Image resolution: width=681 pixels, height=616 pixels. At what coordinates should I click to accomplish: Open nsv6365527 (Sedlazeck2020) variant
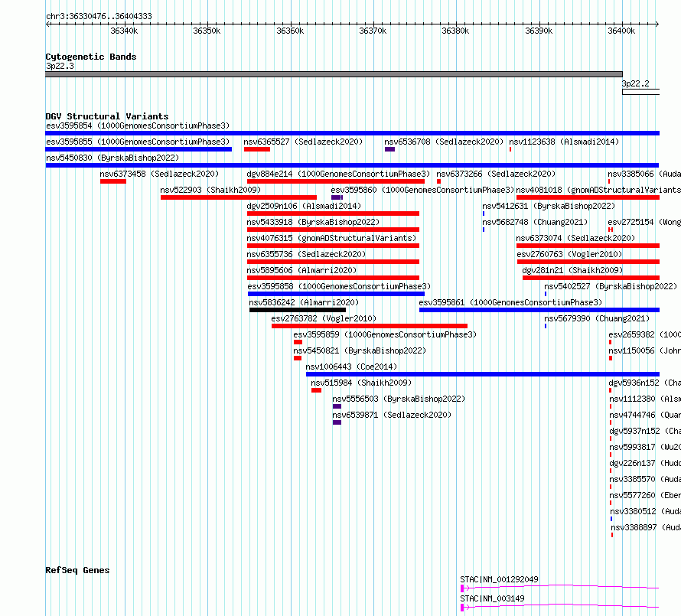tap(303, 142)
